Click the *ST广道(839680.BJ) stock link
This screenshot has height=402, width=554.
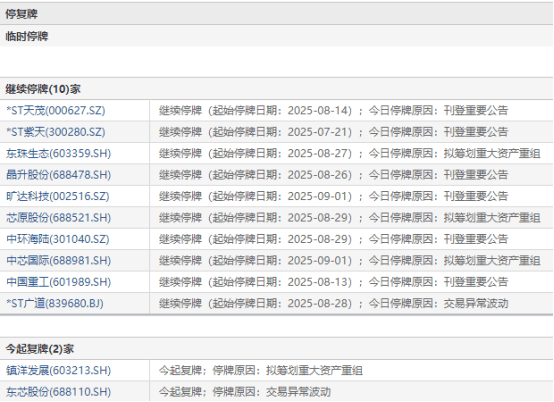pyautogui.click(x=55, y=303)
